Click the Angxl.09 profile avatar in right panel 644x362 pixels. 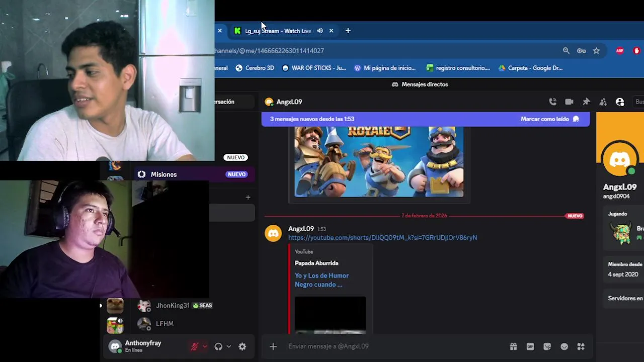[x=620, y=160]
